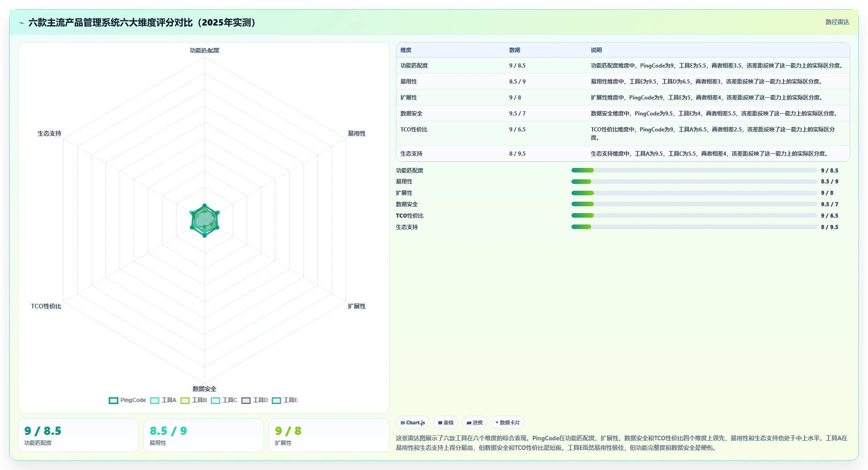Click the 9.5 / 7 value in table
868x470 pixels.
click(x=517, y=114)
